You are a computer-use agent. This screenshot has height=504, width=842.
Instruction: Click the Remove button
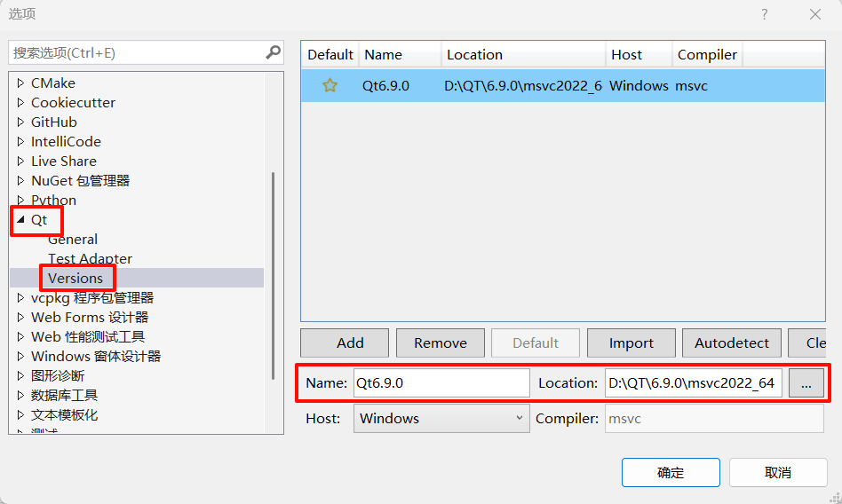pos(441,343)
